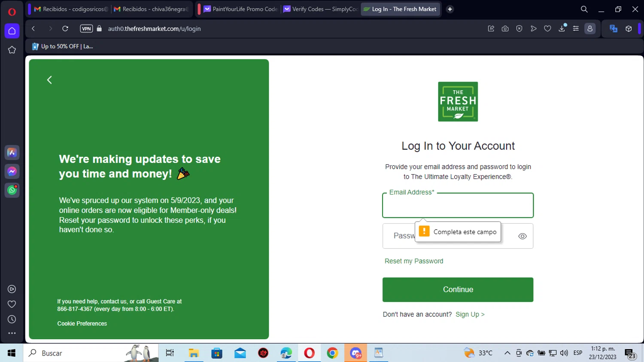View site security padlock info
644x362 pixels.
100,29
